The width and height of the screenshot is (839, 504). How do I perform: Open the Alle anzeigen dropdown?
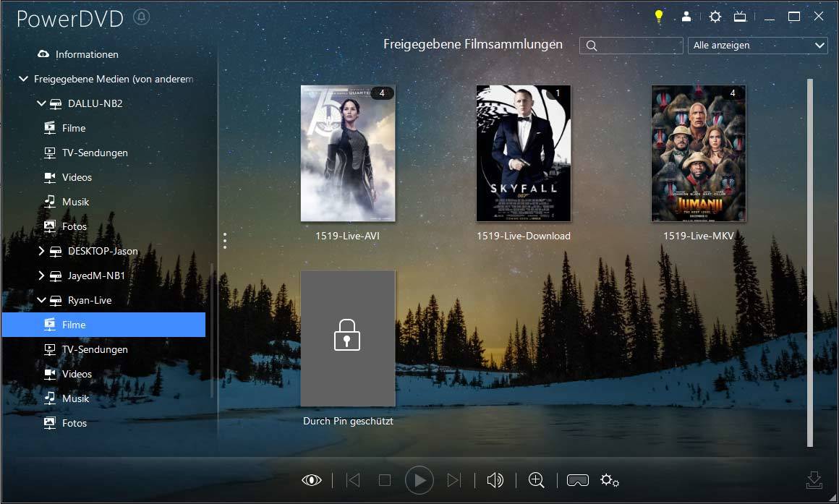coord(758,46)
